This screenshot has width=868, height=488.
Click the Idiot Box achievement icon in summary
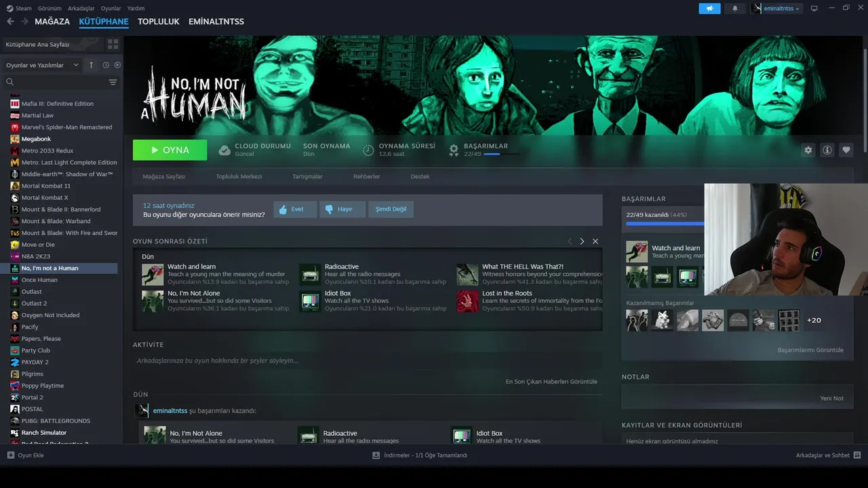[x=310, y=302]
